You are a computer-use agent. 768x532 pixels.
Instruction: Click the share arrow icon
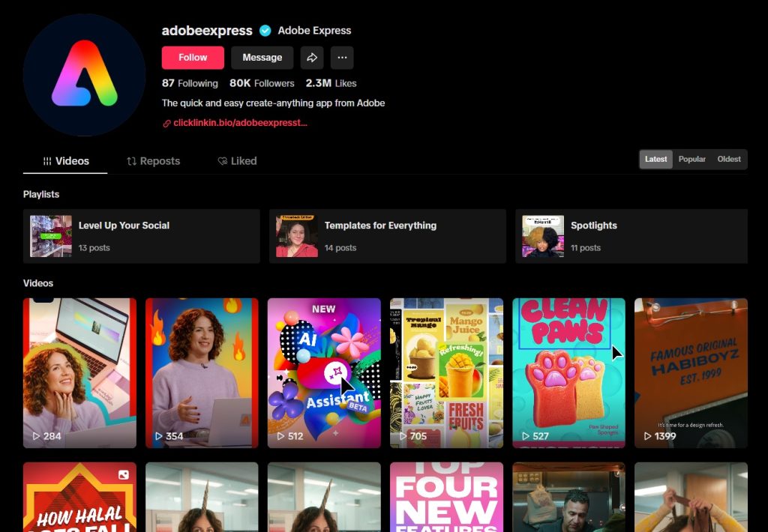(x=312, y=58)
